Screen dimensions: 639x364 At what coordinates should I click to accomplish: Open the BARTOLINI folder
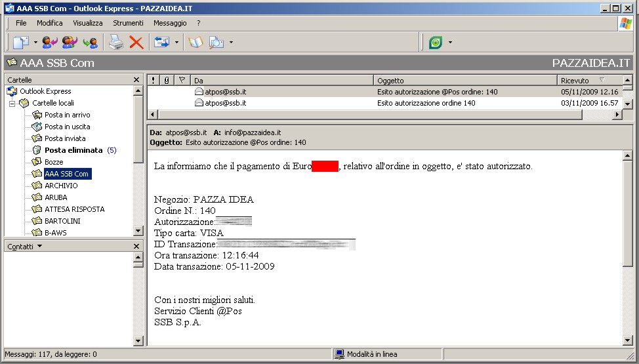click(x=62, y=221)
